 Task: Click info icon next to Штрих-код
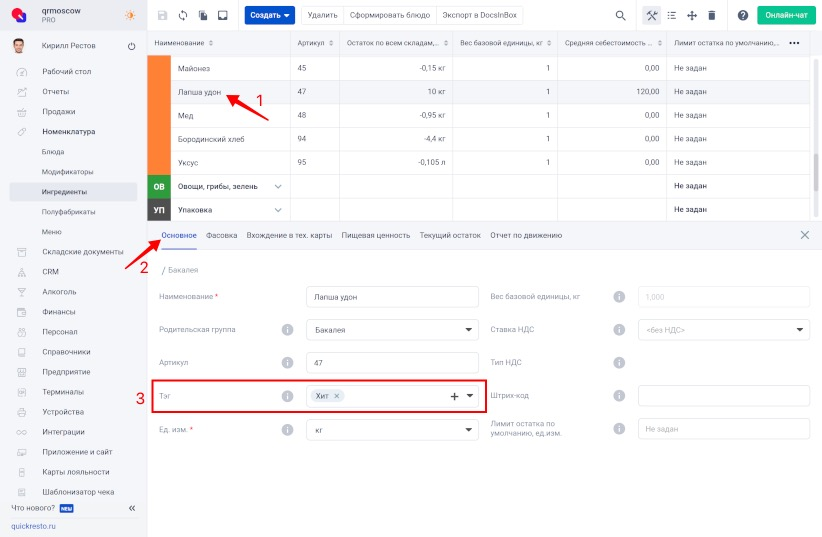pyautogui.click(x=619, y=395)
